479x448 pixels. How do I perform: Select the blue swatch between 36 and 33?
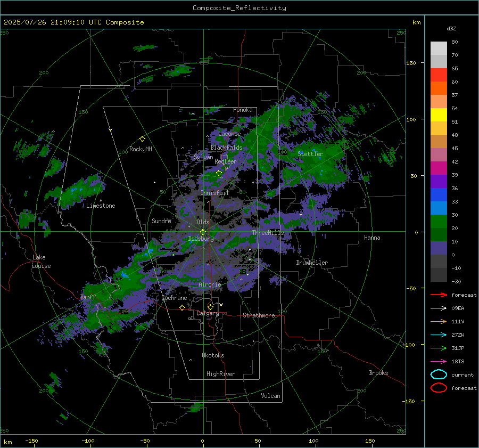439,194
